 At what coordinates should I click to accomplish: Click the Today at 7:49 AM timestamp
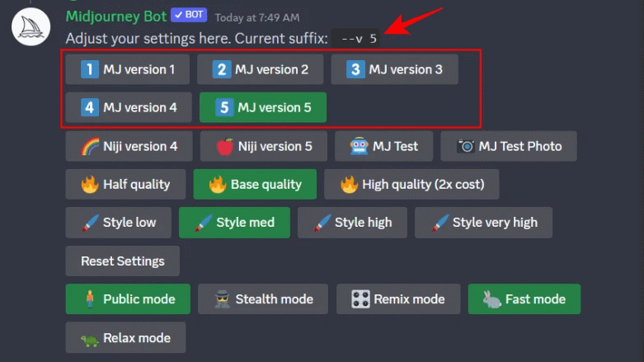coord(257,17)
